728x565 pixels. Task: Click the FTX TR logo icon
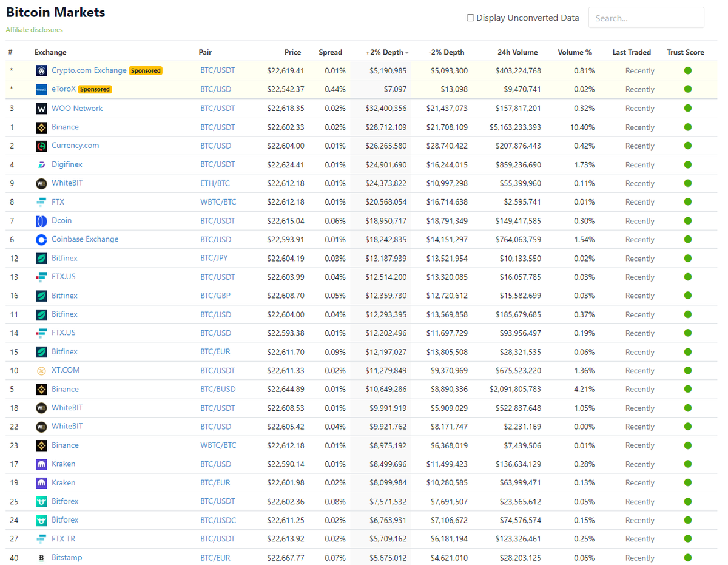(x=41, y=540)
